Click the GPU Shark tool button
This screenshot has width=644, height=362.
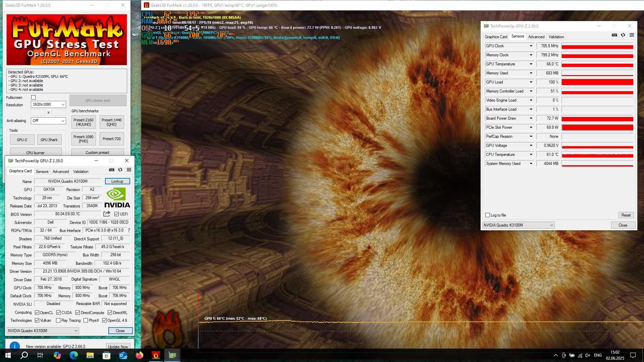(49, 140)
